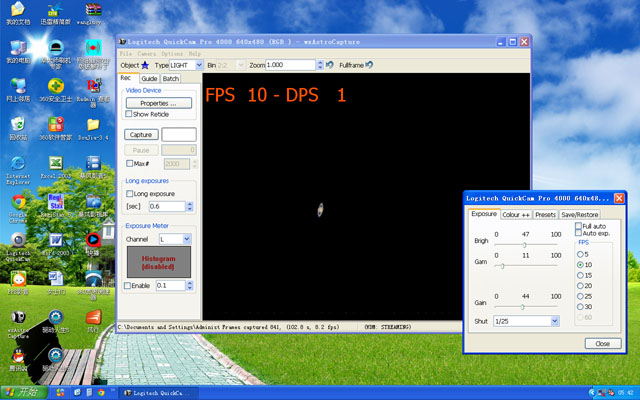
Task: Click the Brightness slider handle
Action: (524, 245)
